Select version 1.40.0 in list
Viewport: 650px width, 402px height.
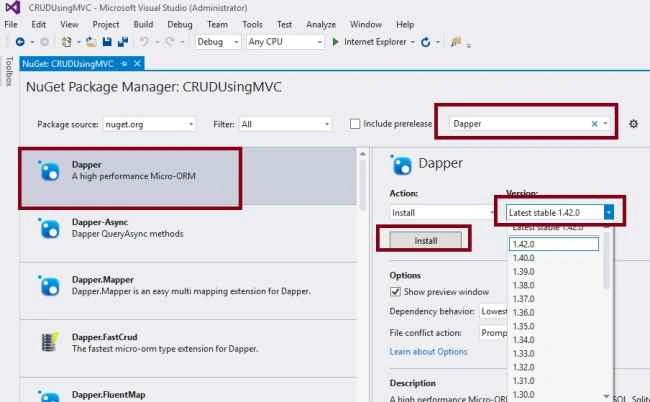555,258
